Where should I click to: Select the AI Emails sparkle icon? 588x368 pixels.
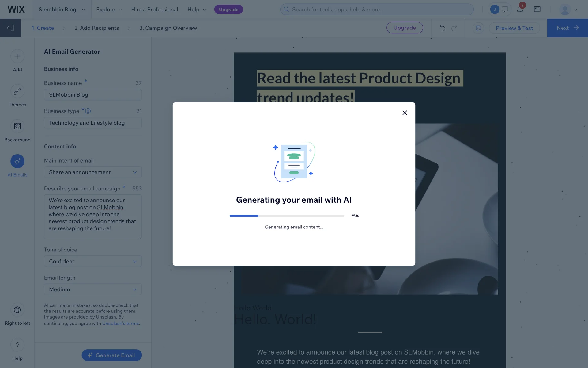[x=17, y=161]
